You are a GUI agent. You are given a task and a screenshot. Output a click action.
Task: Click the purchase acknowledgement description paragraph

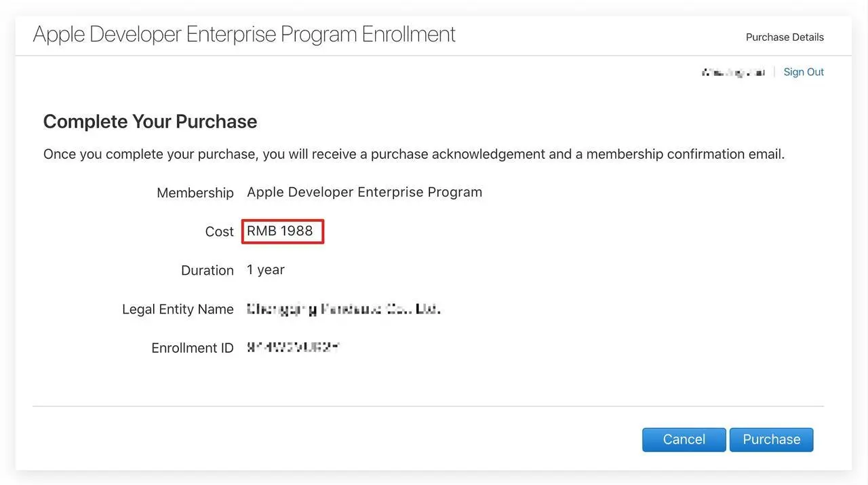click(414, 154)
